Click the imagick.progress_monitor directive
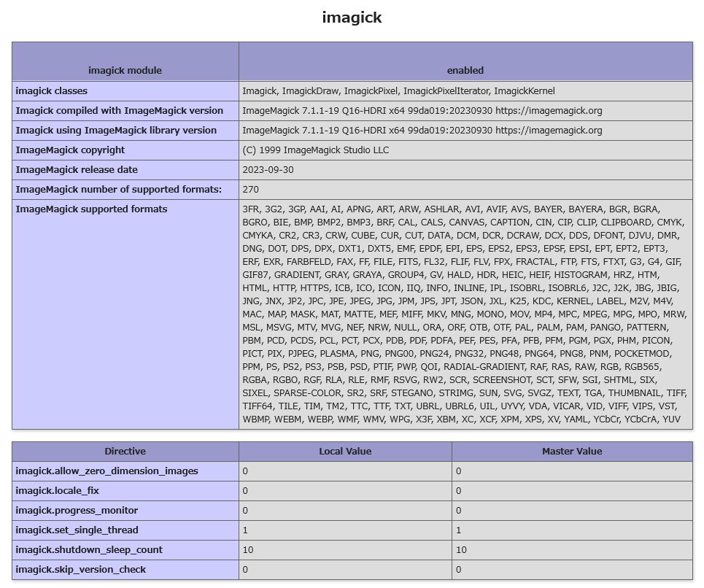Screen dimensions: 704x588 77,511
